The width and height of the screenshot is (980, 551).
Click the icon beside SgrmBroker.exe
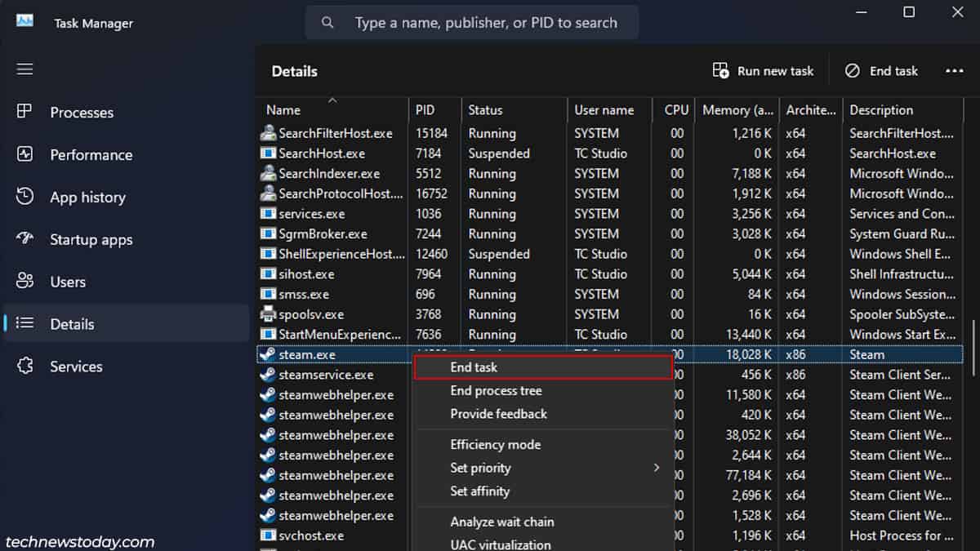click(x=268, y=233)
